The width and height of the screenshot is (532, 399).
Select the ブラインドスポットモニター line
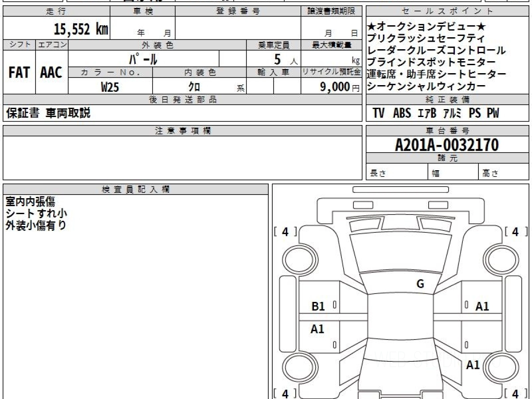pos(431,63)
